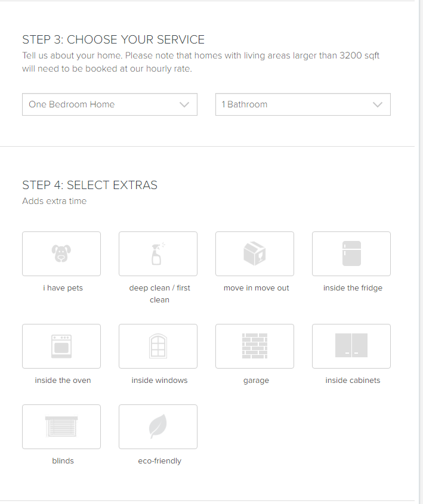Viewport: 423px width, 504px height.
Task: Pick the moving box icon
Action: point(255,253)
